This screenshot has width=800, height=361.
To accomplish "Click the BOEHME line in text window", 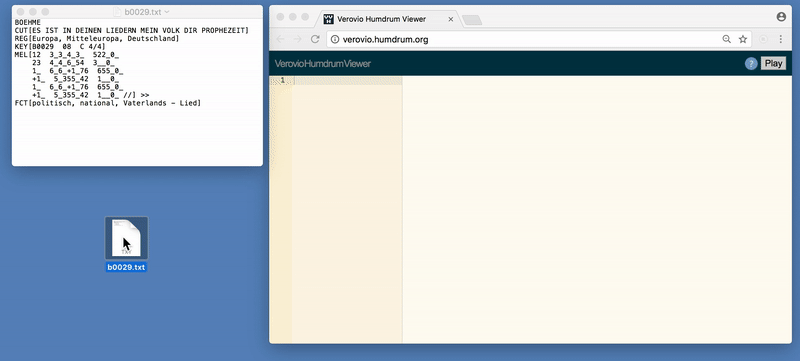I will pos(28,22).
